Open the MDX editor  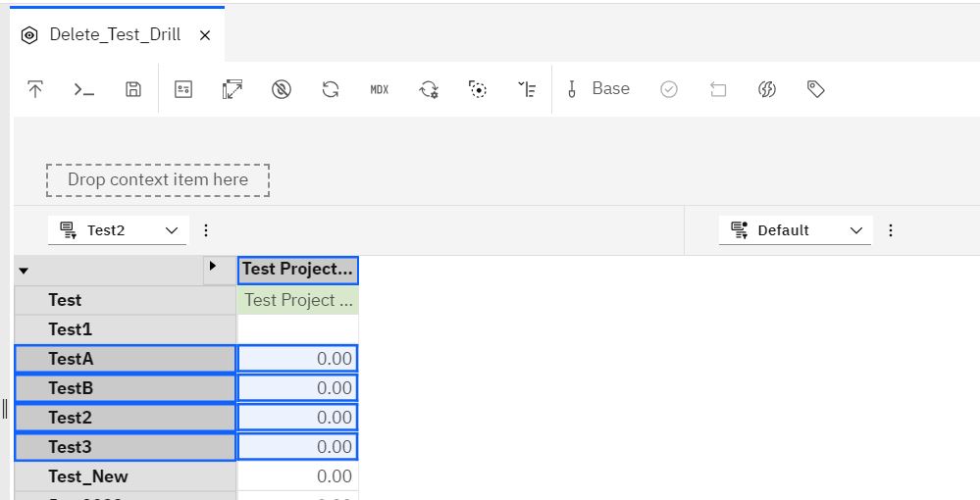(x=380, y=89)
